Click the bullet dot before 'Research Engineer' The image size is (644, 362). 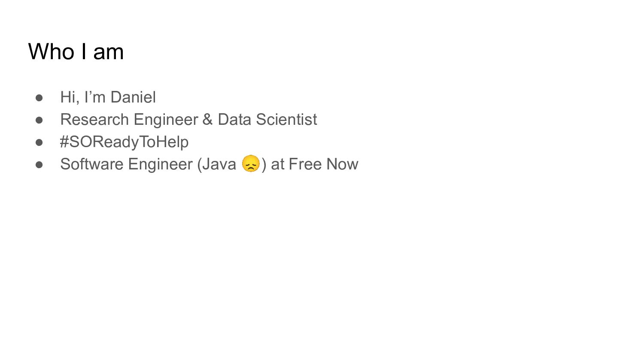(39, 120)
